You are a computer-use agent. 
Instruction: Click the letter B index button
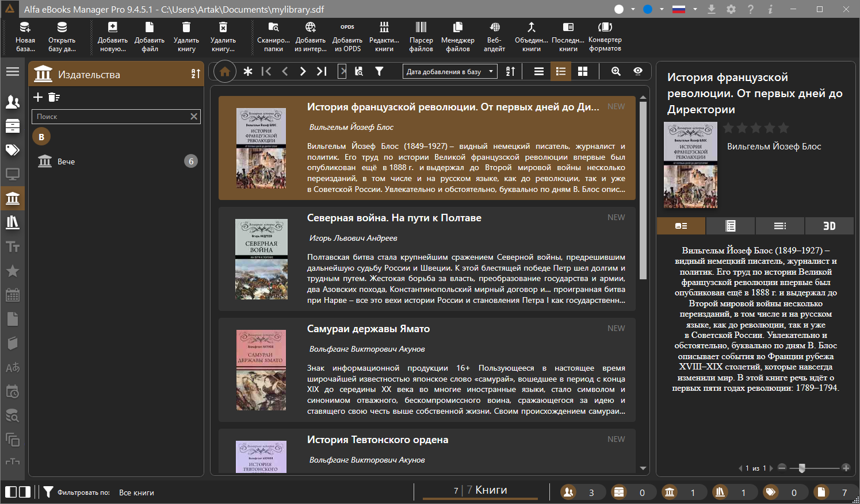point(41,137)
